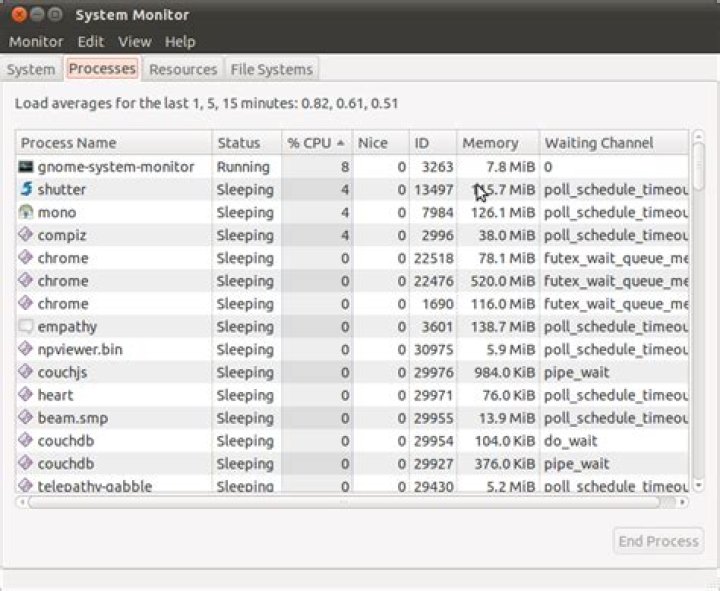Click the horizontal scrollbar thumb
The image size is (720, 591).
point(343,502)
